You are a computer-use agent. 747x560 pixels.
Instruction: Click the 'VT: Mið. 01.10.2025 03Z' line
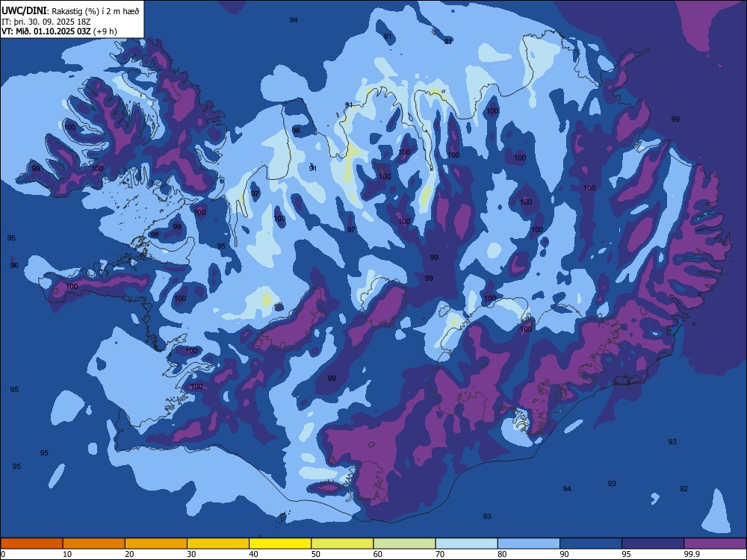pos(46,31)
